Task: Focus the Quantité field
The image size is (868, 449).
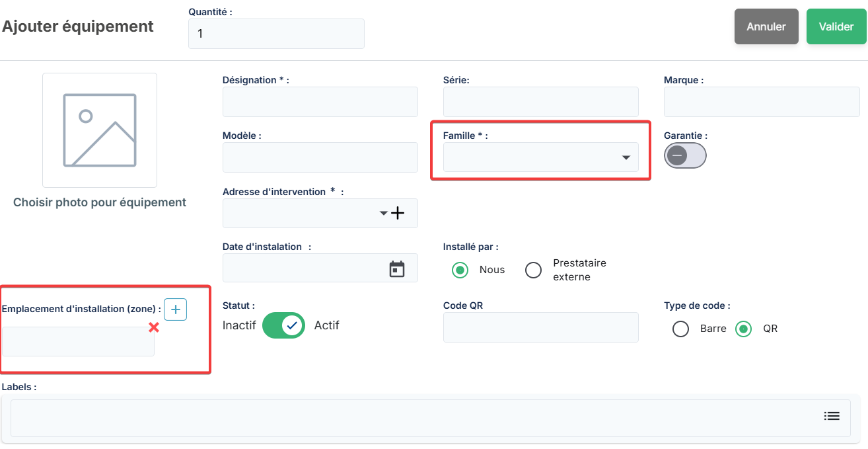Action: tap(276, 34)
